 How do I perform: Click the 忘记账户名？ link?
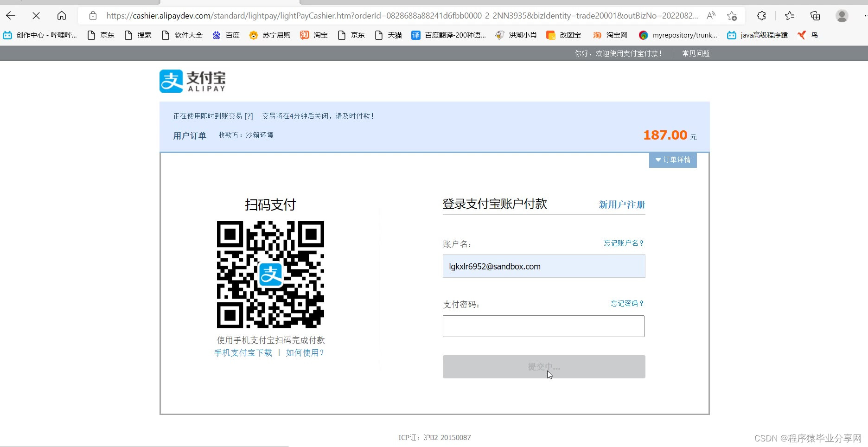[x=624, y=243]
